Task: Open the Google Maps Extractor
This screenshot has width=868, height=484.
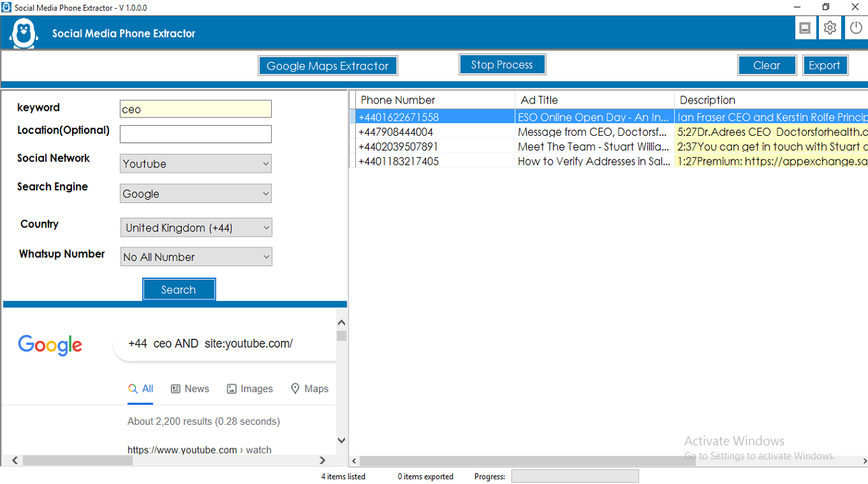Action: point(328,65)
